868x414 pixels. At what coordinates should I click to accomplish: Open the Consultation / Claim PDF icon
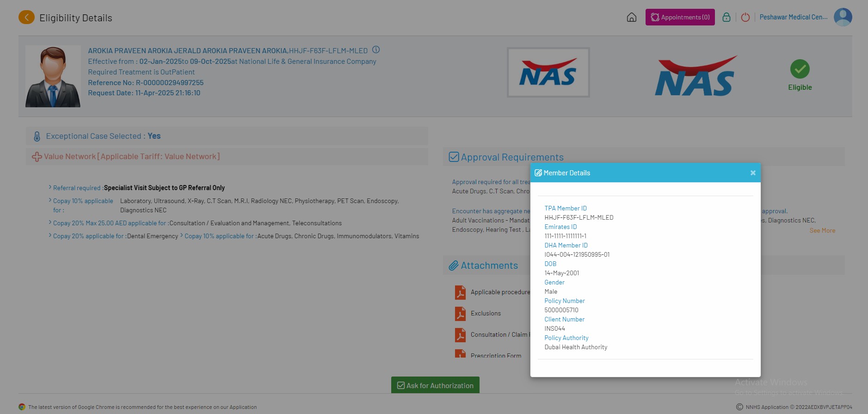pos(460,335)
